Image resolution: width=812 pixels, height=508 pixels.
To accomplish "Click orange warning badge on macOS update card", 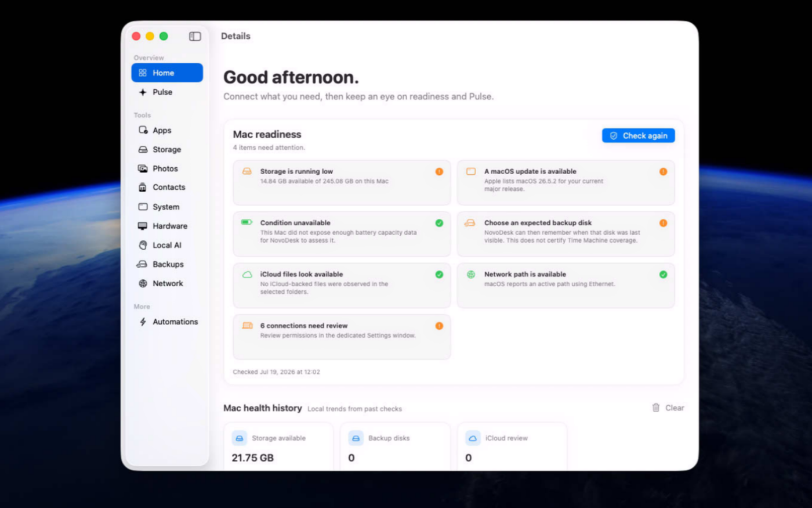I will pos(663,171).
